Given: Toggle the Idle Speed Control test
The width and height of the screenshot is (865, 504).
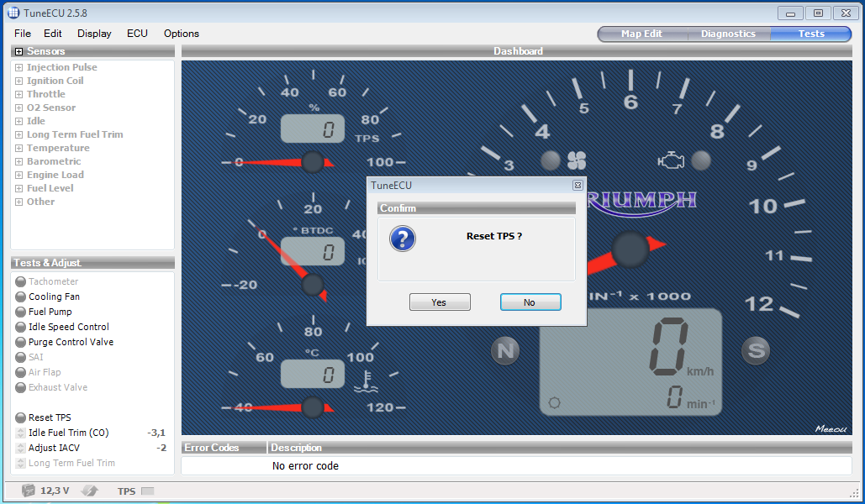Looking at the screenshot, I should [x=21, y=327].
